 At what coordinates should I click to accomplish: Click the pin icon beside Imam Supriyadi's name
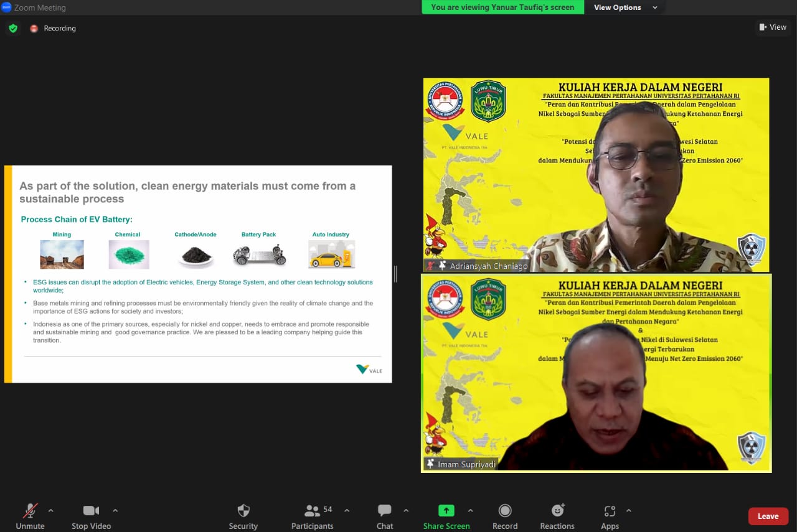pyautogui.click(x=431, y=464)
